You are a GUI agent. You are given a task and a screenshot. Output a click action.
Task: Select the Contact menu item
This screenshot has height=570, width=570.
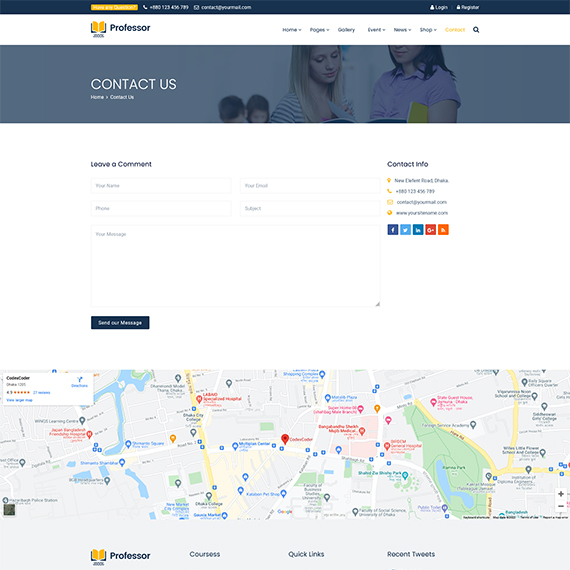coord(455,30)
